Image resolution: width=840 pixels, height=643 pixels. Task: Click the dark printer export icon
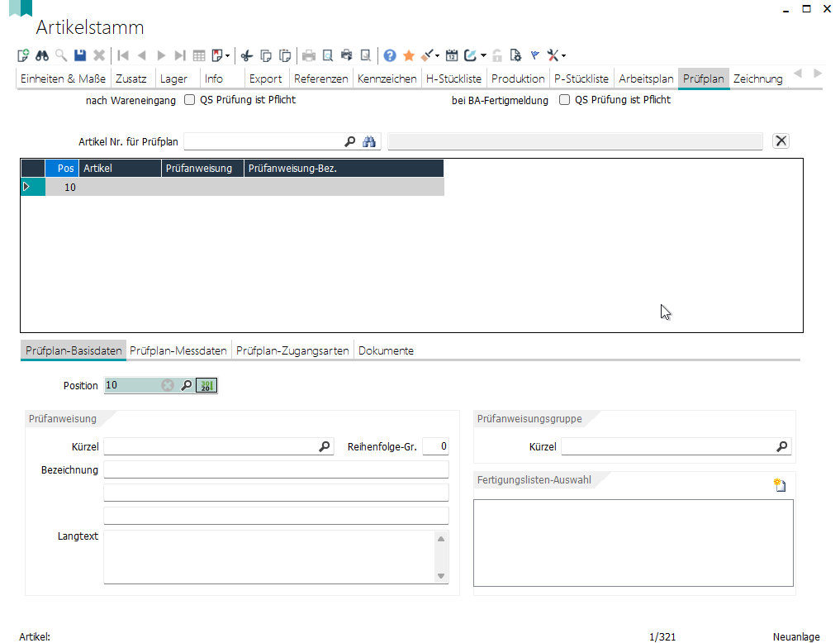(347, 55)
